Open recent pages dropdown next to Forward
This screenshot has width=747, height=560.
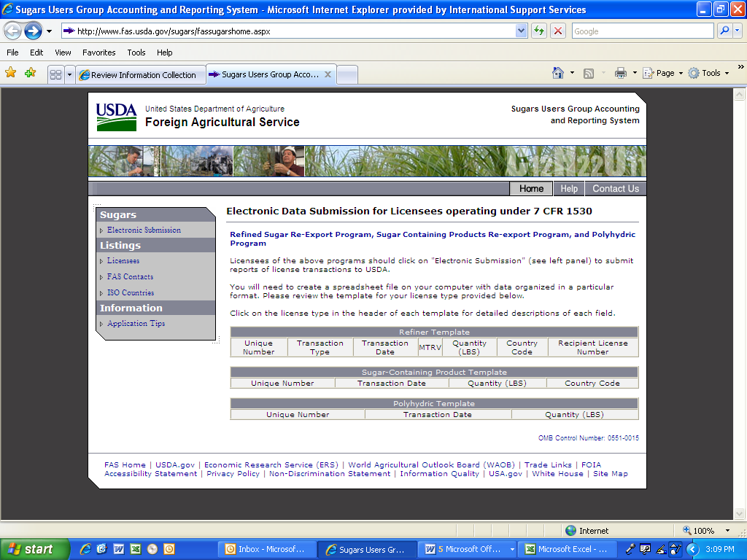coord(49,31)
